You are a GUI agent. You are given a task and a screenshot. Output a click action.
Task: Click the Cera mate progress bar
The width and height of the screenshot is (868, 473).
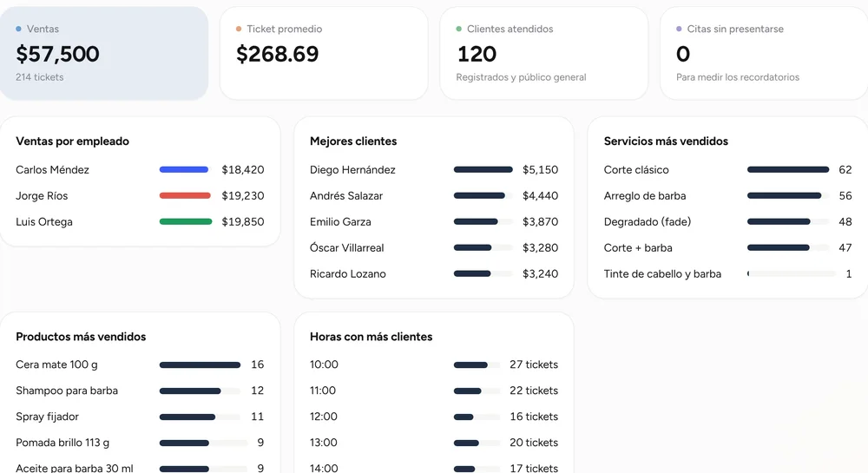point(200,365)
